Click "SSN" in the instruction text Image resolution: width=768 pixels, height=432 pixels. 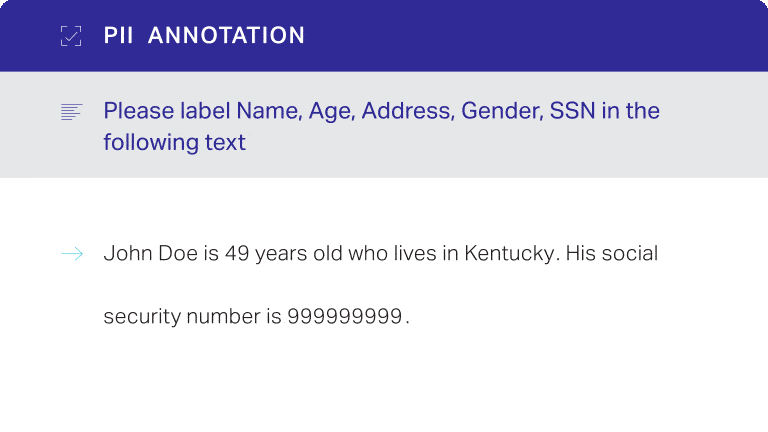coord(572,111)
